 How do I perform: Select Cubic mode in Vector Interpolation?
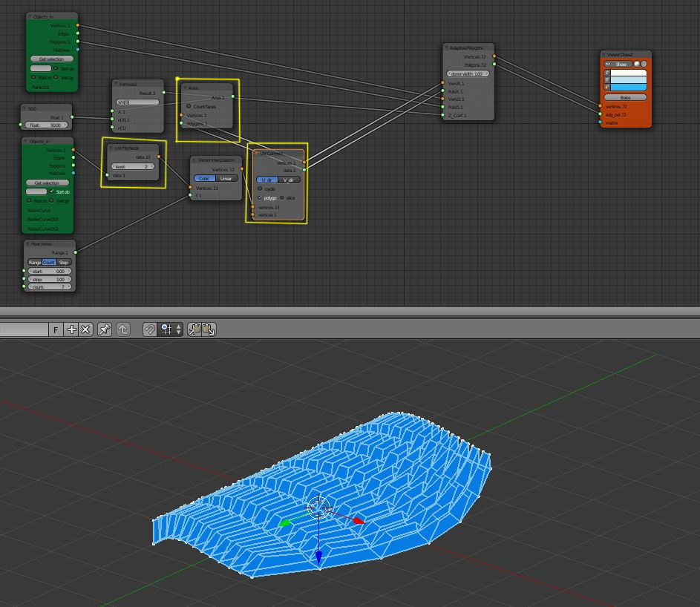[204, 179]
